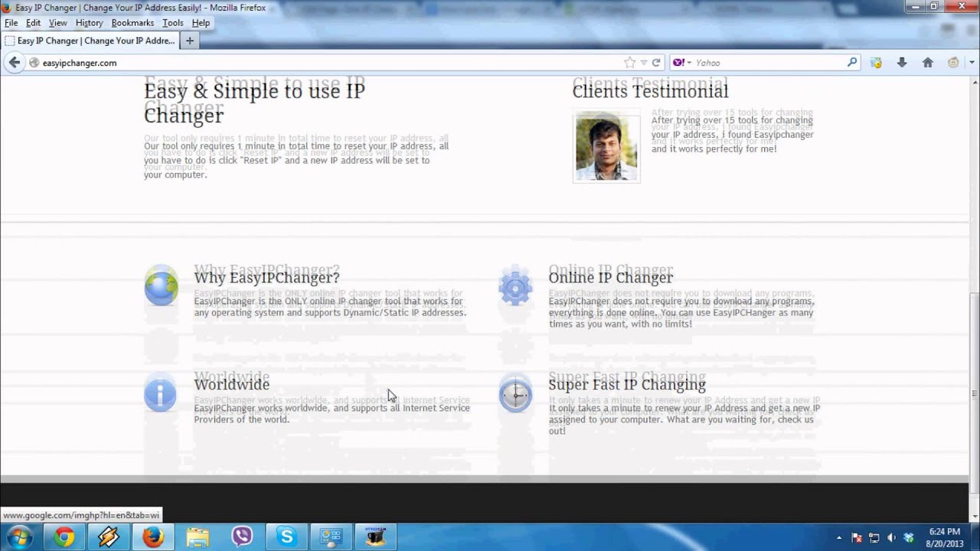The image size is (980, 551).
Task: Click the face add-on icon in the toolbar
Action: (x=953, y=63)
